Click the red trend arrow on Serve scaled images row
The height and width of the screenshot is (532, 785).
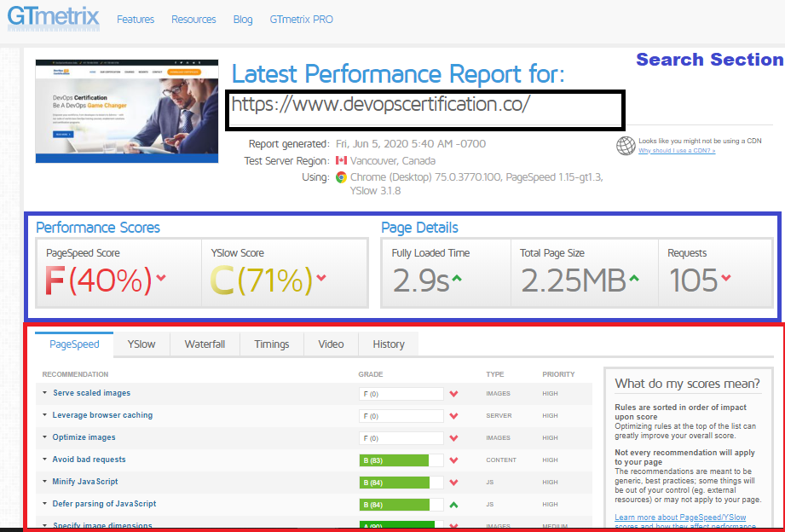coord(453,394)
